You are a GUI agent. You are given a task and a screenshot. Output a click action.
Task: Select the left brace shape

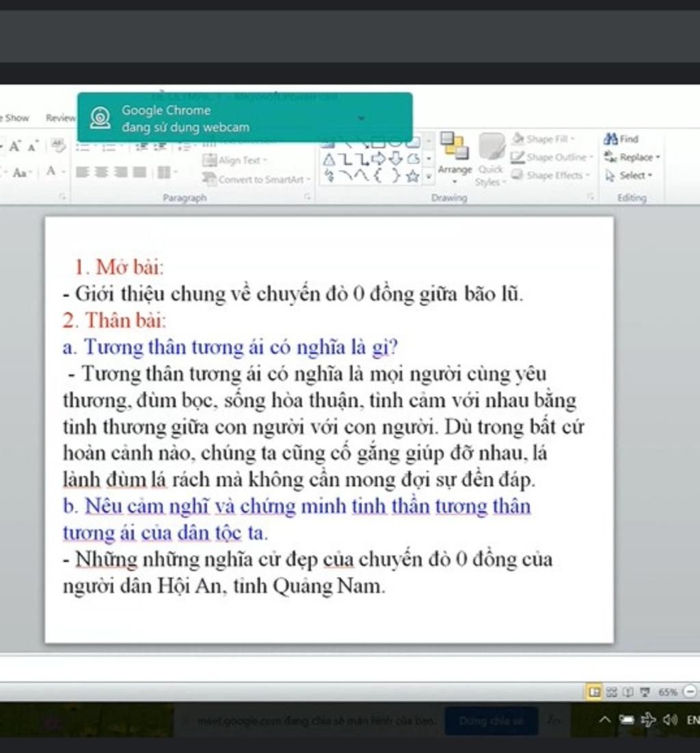(378, 176)
